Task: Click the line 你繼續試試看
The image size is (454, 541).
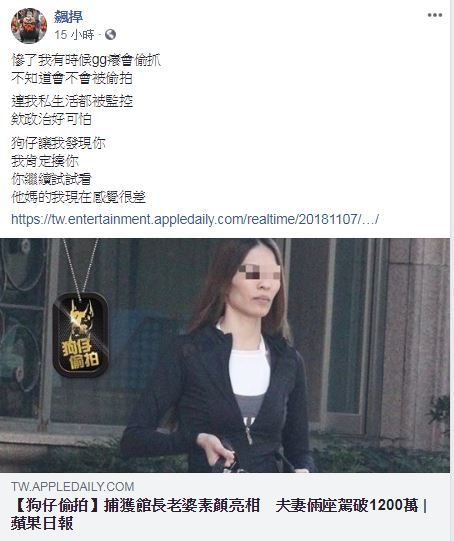Action: point(51,179)
